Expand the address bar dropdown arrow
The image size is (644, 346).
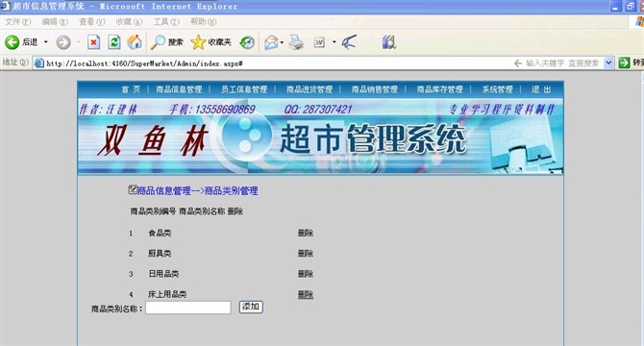pyautogui.click(x=608, y=62)
